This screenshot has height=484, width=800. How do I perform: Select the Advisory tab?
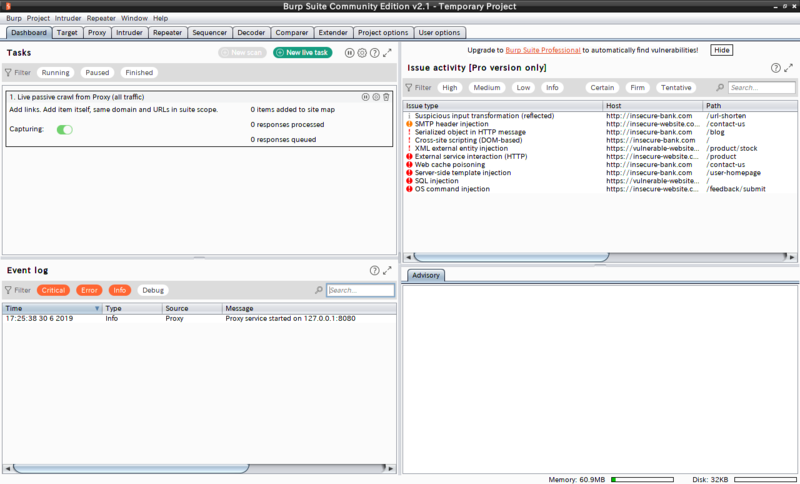point(426,275)
